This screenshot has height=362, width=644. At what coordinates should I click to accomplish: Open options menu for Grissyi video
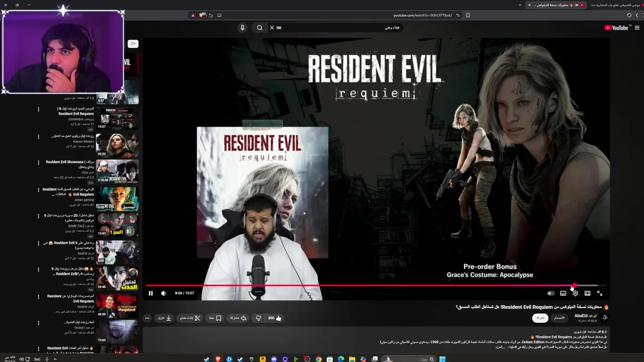tap(38, 322)
